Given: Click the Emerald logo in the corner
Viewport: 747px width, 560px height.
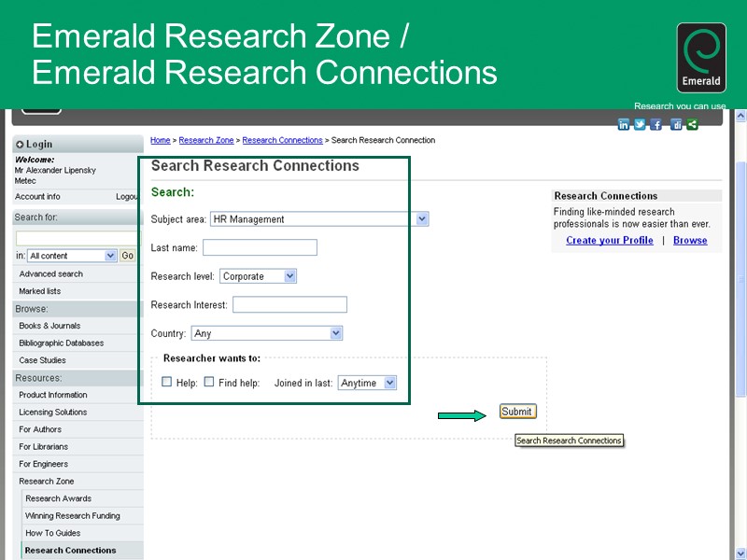Looking at the screenshot, I should [700, 56].
